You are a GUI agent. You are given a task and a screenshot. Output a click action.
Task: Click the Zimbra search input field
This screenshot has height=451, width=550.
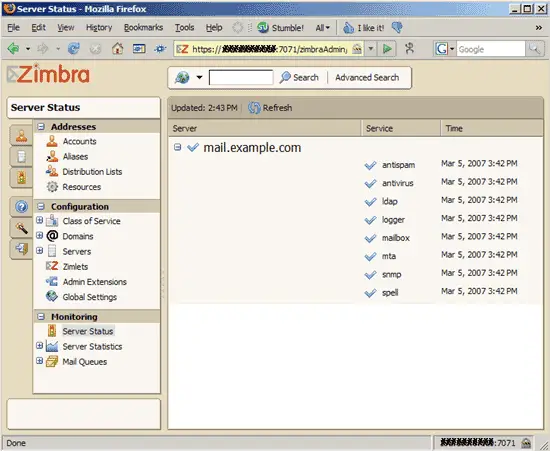click(x=241, y=78)
